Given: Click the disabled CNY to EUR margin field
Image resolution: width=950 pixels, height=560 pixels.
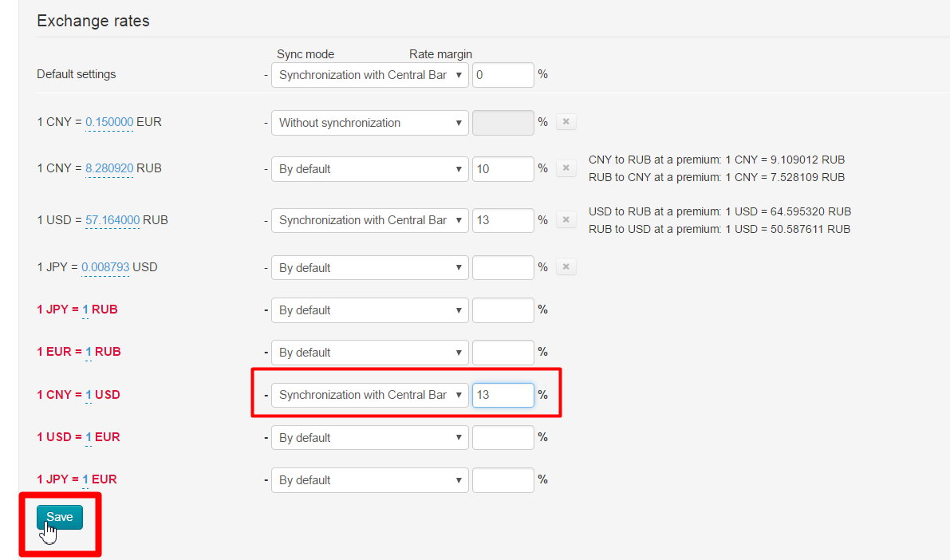Looking at the screenshot, I should [x=503, y=123].
